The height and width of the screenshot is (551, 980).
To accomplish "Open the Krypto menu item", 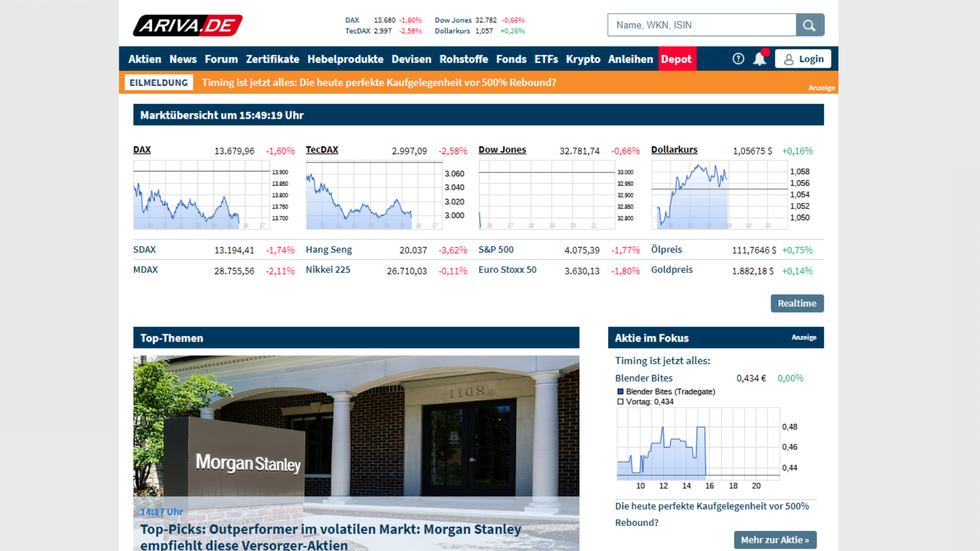I will point(583,59).
